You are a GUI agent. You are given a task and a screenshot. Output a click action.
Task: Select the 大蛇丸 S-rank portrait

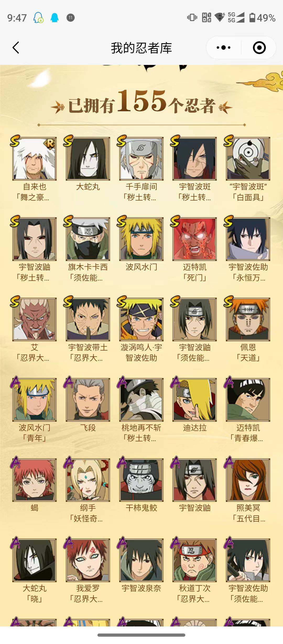(x=88, y=159)
